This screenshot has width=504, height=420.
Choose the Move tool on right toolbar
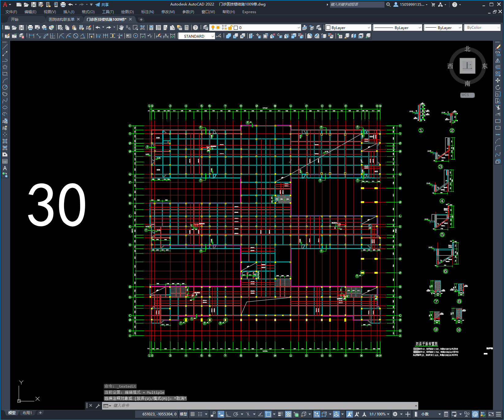pos(498,81)
